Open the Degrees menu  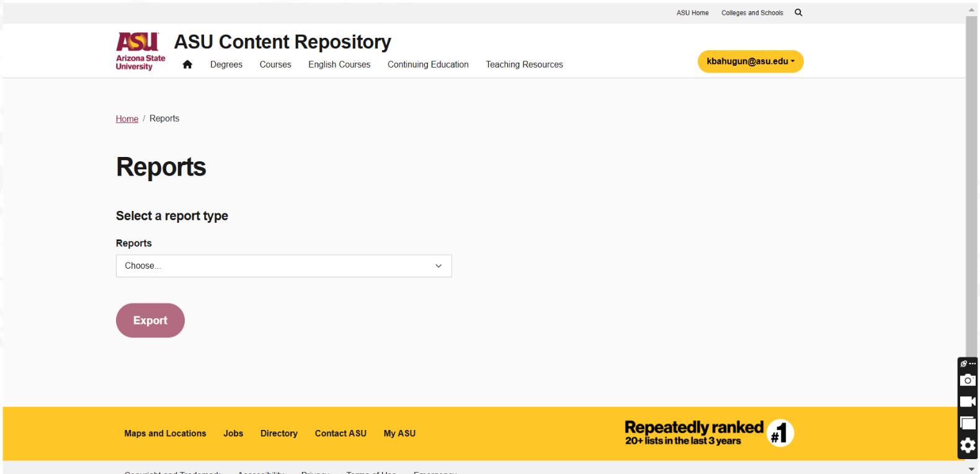click(x=226, y=65)
